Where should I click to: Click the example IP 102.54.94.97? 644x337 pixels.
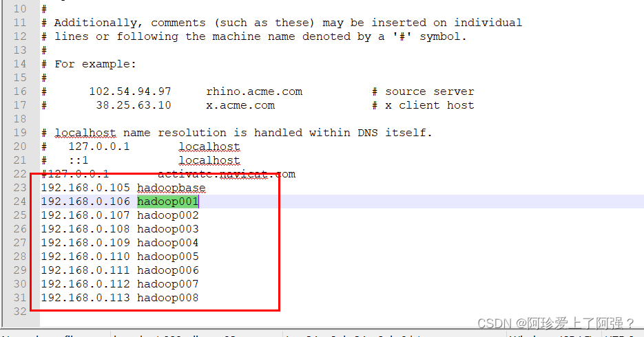(x=130, y=91)
